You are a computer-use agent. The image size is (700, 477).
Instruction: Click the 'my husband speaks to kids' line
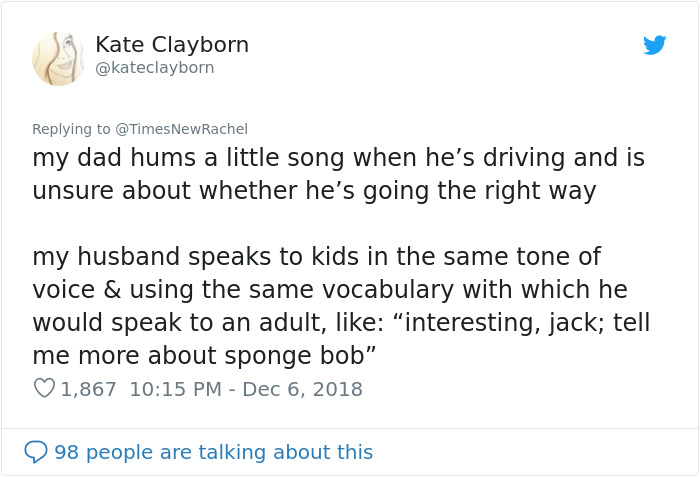coord(316,257)
